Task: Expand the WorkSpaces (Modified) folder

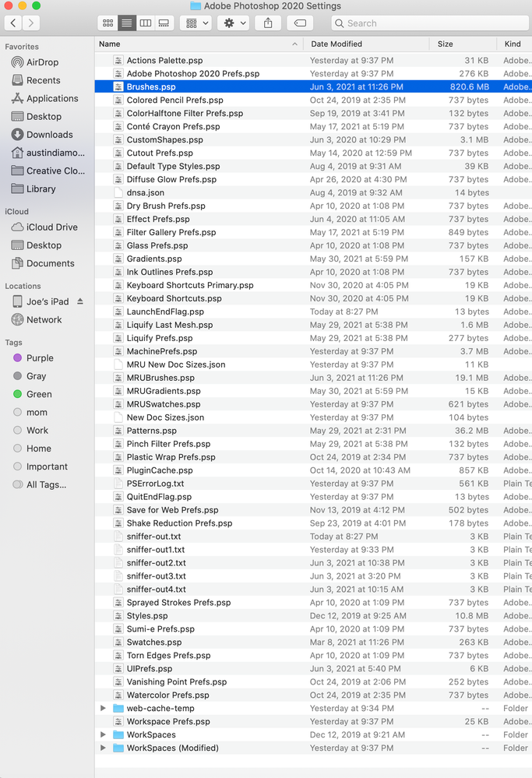Action: click(x=103, y=748)
